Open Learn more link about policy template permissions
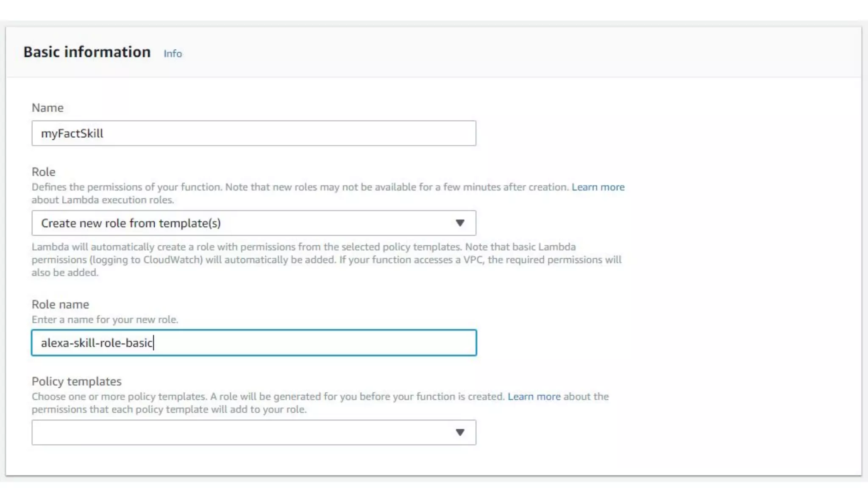 click(x=534, y=396)
